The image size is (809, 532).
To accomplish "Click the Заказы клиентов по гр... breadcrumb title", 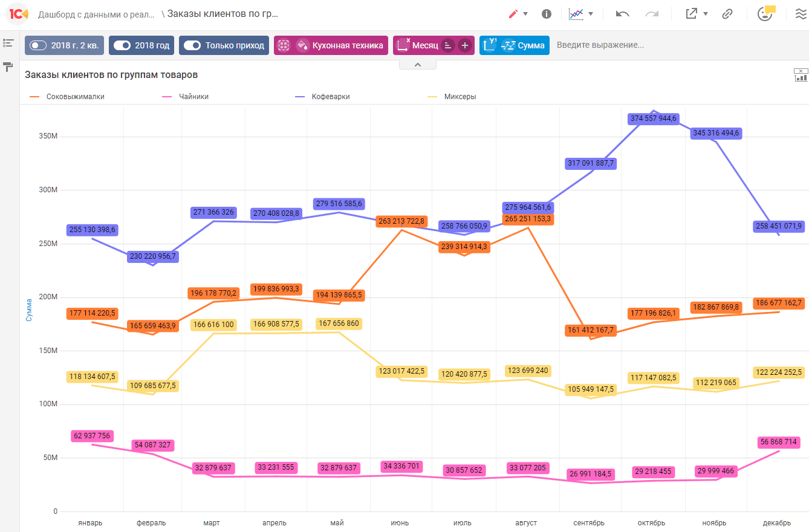I will click(x=223, y=14).
